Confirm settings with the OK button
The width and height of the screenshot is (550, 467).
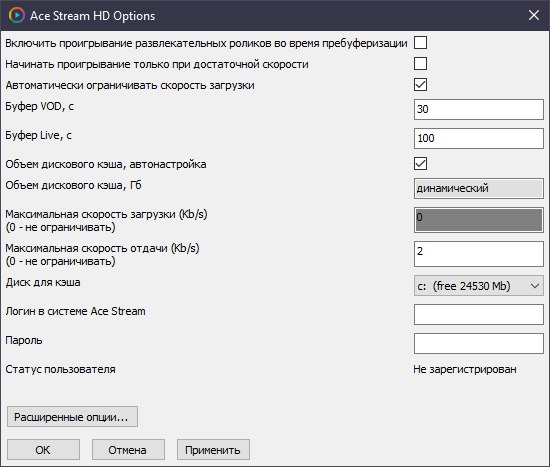[x=43, y=449]
